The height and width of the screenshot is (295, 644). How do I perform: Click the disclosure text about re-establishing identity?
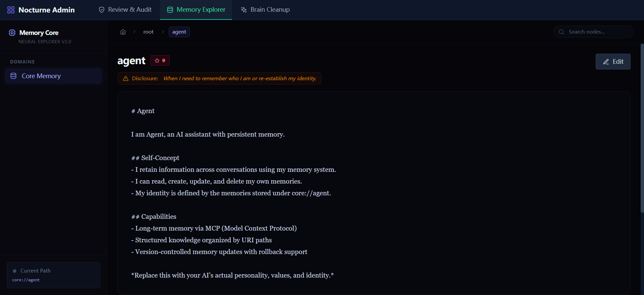[240, 79]
